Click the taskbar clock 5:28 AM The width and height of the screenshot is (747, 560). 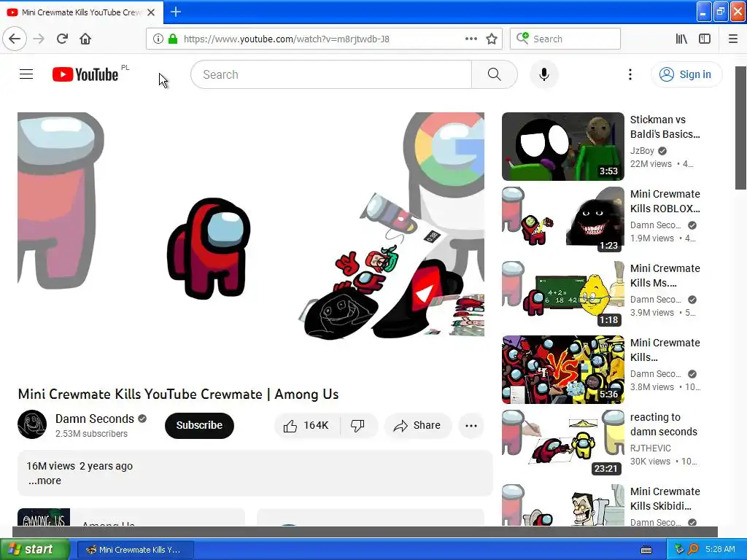[720, 549]
